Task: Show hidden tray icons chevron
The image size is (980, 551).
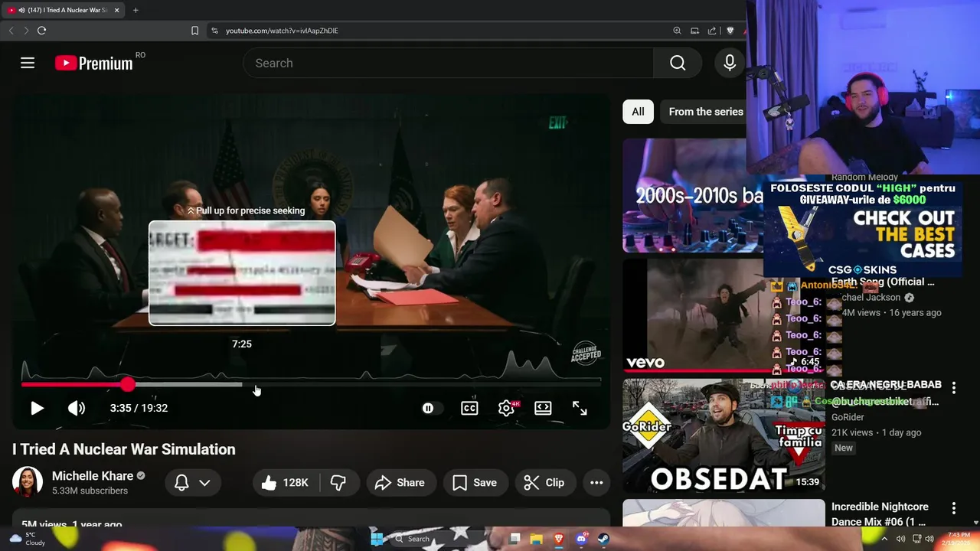Action: tap(884, 539)
